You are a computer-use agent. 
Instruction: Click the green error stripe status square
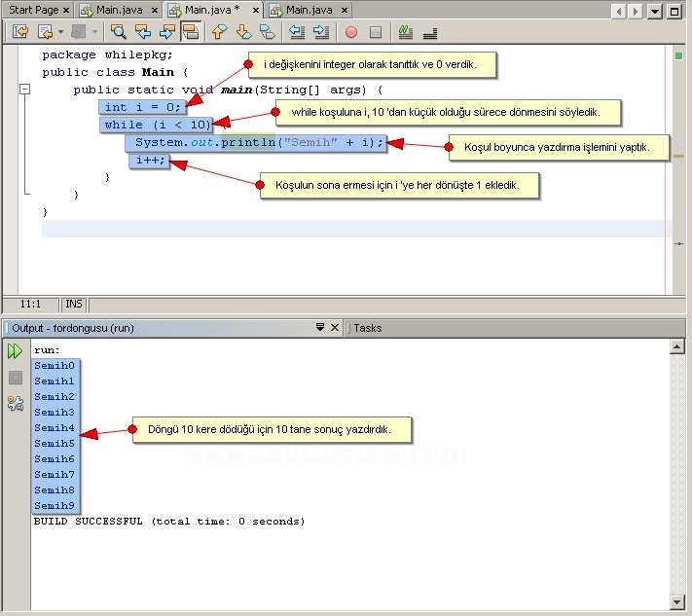[678, 55]
